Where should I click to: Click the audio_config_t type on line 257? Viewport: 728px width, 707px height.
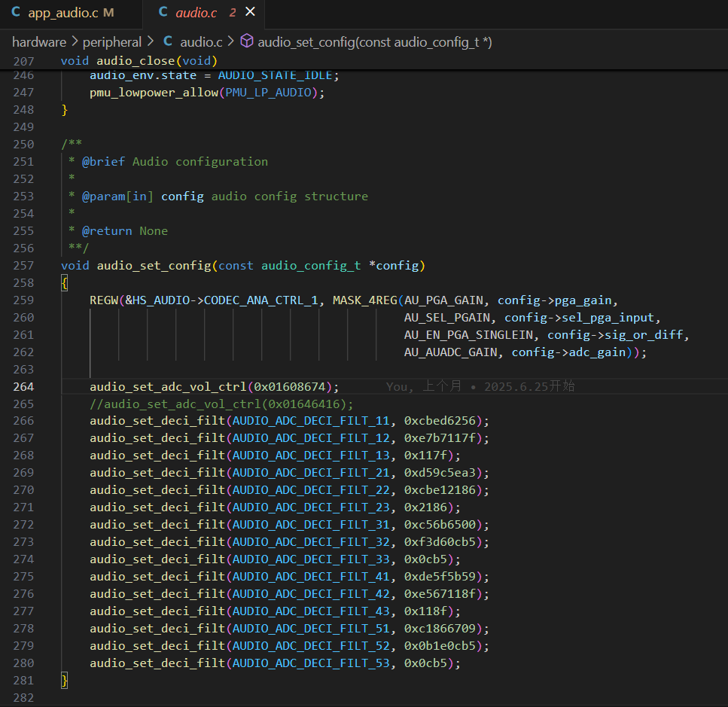pyautogui.click(x=311, y=266)
